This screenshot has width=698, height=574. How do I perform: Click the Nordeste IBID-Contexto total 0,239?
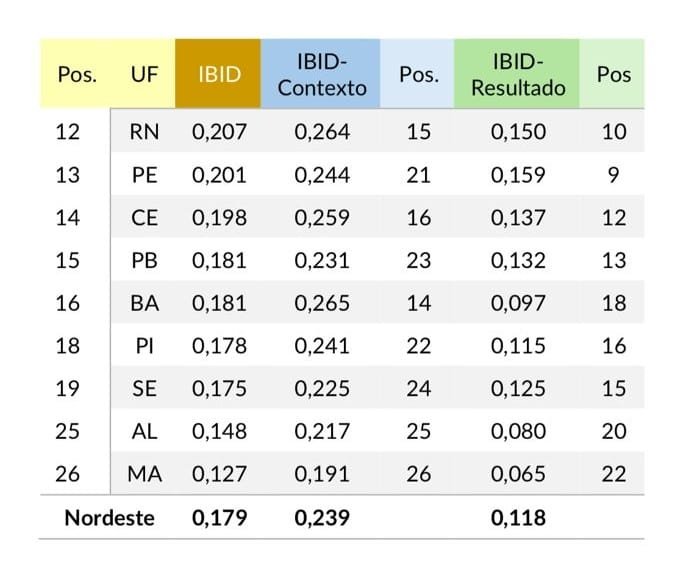coord(322,518)
